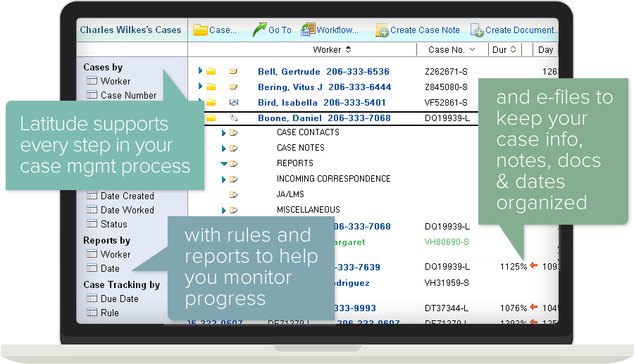The width and height of the screenshot is (634, 364).
Task: Click table icon beside Status
Action: [x=92, y=223]
